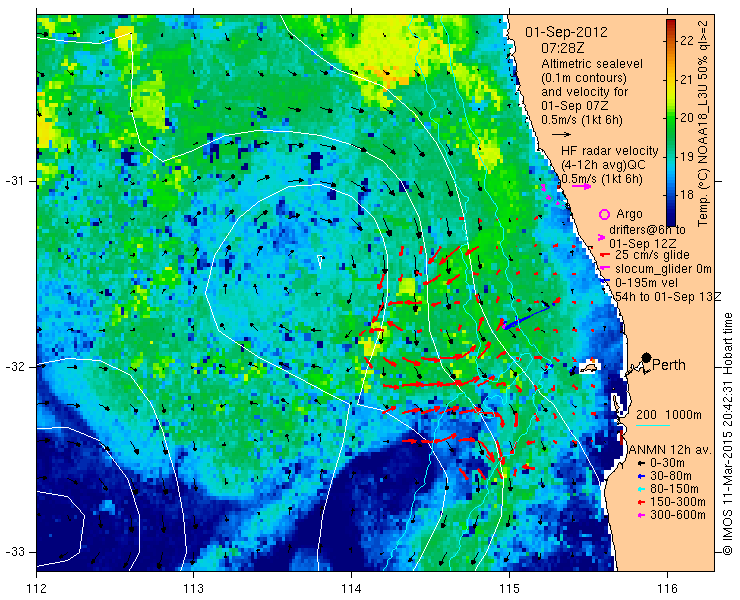Click the (4-12h avg)QC text
Viewport: 740px width, 600px height.
(603, 165)
